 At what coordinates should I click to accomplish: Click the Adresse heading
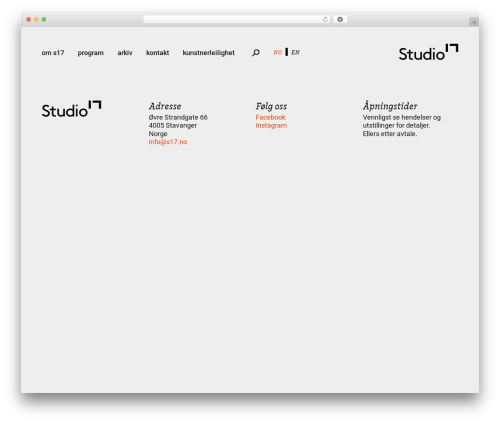point(165,106)
